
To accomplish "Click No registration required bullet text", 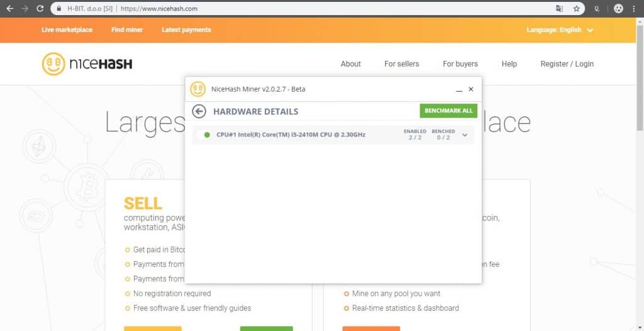I will coord(172,294).
